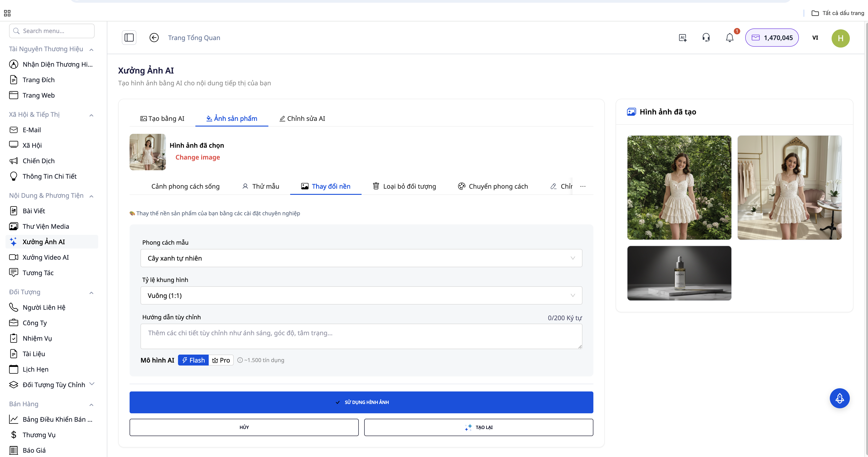Image resolution: width=868 pixels, height=457 pixels.
Task: Click the Hướng dẫn tùy chỉnh textarea
Action: click(x=361, y=336)
